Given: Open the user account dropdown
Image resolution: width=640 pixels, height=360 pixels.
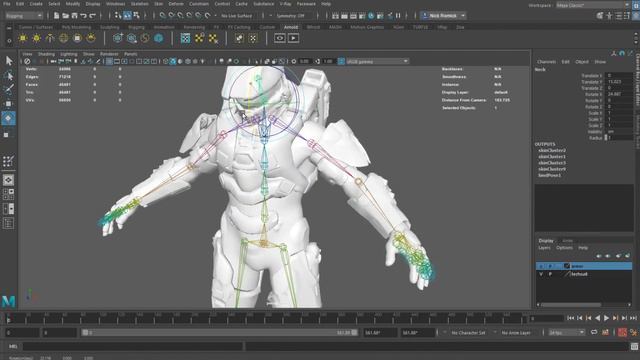Looking at the screenshot, I should [x=443, y=16].
